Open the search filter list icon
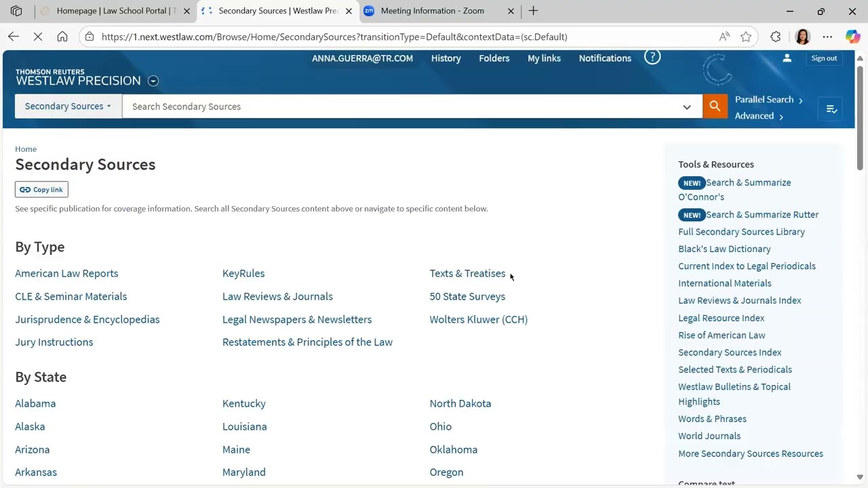868x488 pixels. coord(831,109)
